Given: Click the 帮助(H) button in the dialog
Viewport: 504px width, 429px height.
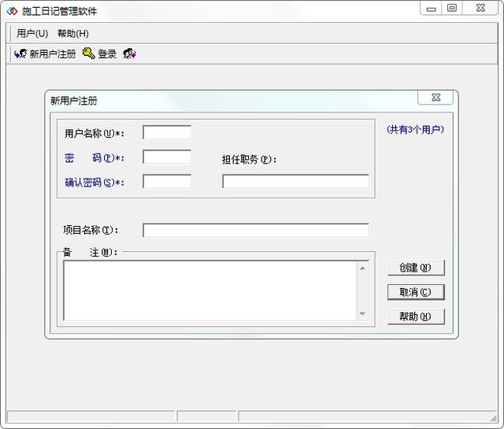Looking at the screenshot, I should coord(416,316).
